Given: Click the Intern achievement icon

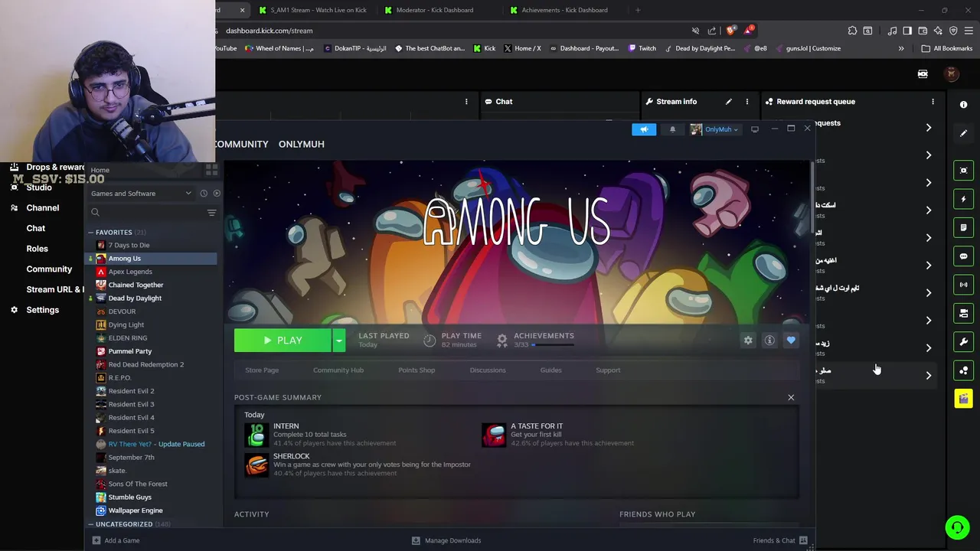Looking at the screenshot, I should tap(256, 435).
